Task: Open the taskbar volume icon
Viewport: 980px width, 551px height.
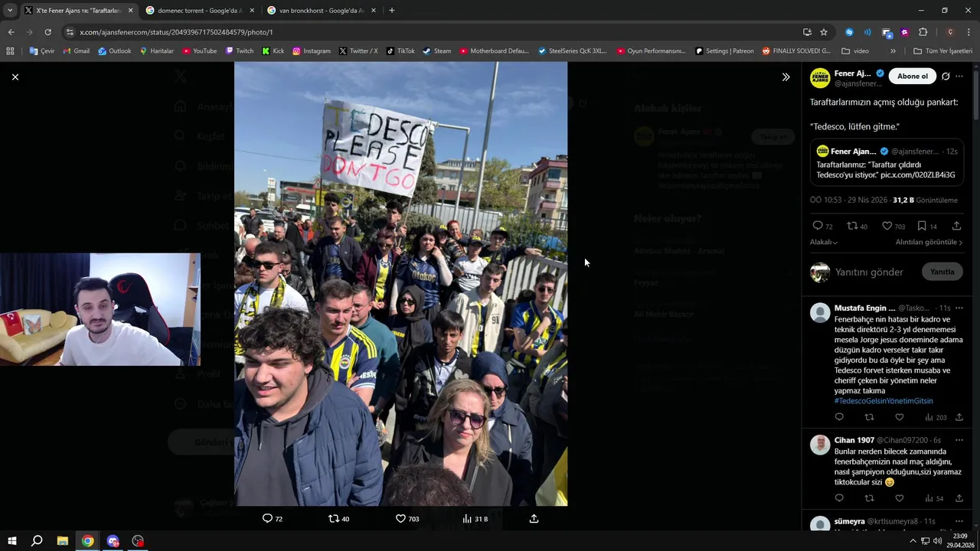Action: coord(937,541)
